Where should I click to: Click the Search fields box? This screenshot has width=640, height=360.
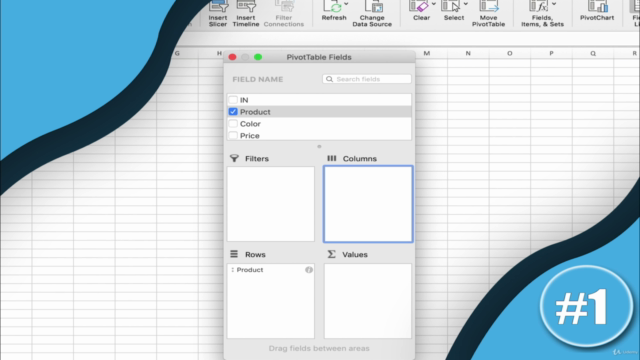pyautogui.click(x=367, y=79)
